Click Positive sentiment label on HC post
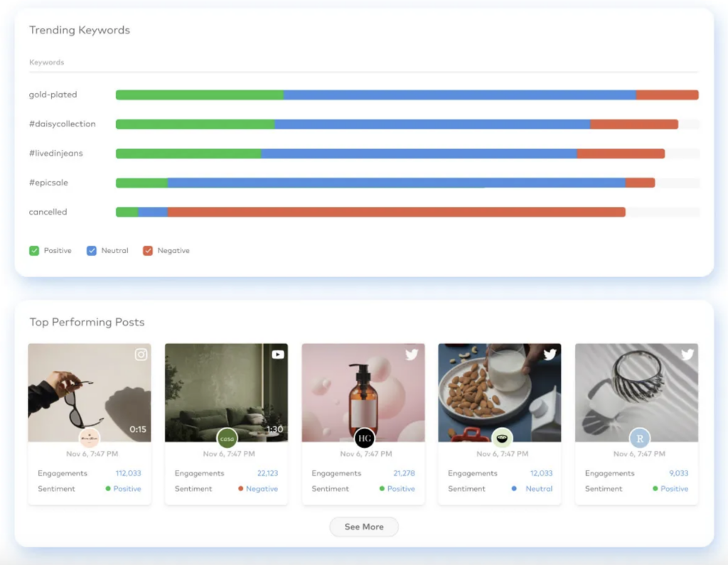The height and width of the screenshot is (565, 728). [x=401, y=489]
